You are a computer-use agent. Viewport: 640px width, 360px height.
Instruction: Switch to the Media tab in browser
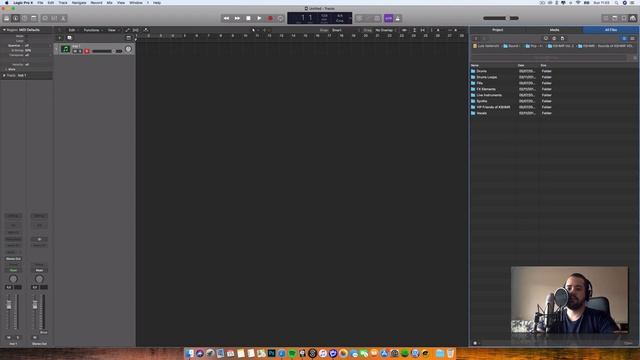(554, 30)
